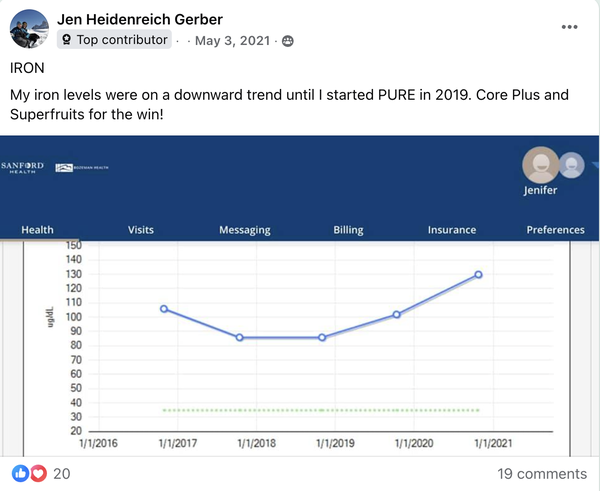
Task: Click the blue thumbs-up like reaction icon
Action: click(x=20, y=473)
